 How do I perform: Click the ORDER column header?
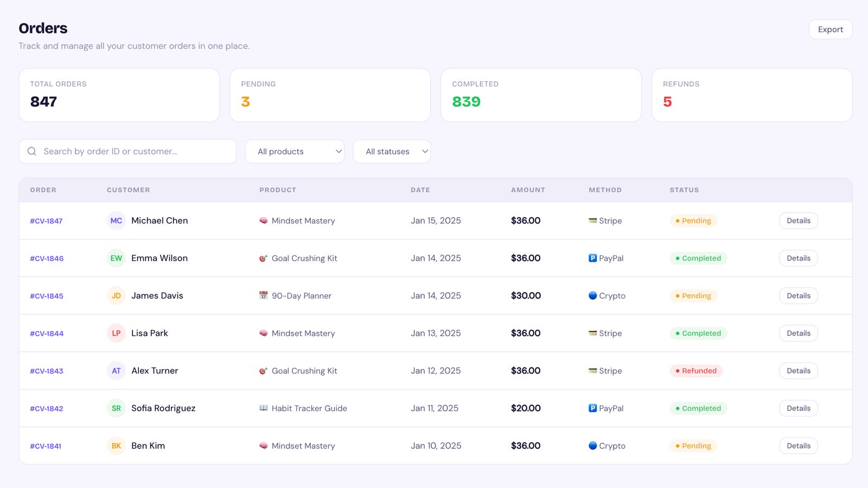pyautogui.click(x=43, y=190)
